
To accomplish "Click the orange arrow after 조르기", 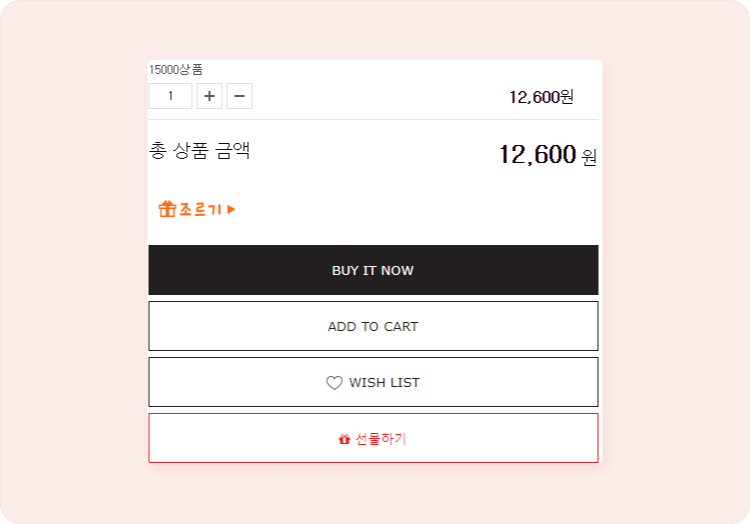I will pos(232,209).
